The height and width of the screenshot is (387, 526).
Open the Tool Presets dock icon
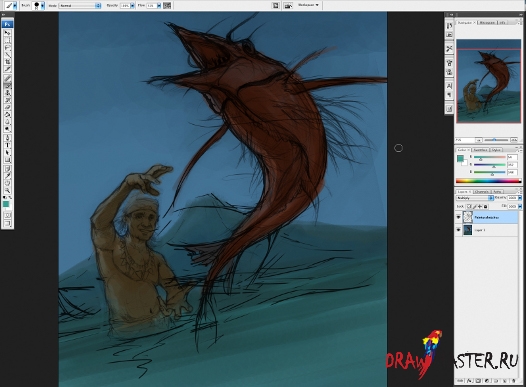[x=450, y=49]
